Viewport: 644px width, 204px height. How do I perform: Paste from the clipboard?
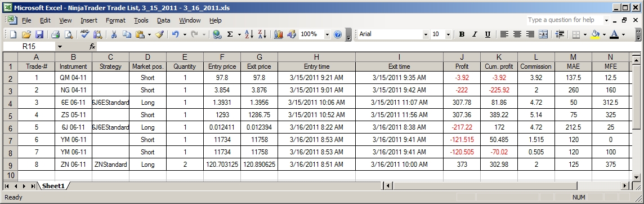point(140,34)
